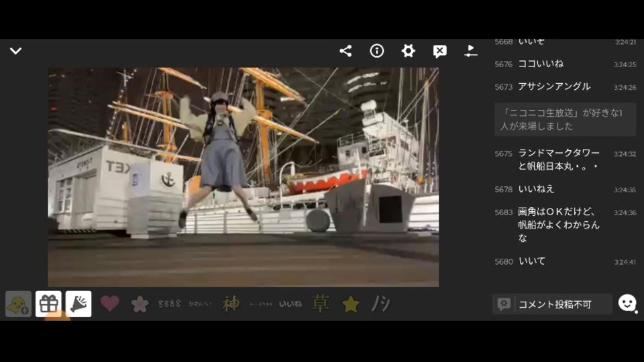
Task: Focus the コメント投稿不可 comment field
Action: [x=552, y=304]
